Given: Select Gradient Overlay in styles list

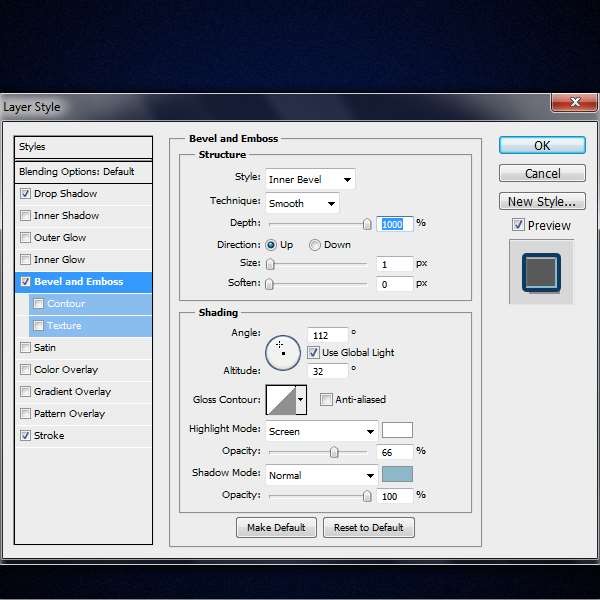Looking at the screenshot, I should pos(72,392).
